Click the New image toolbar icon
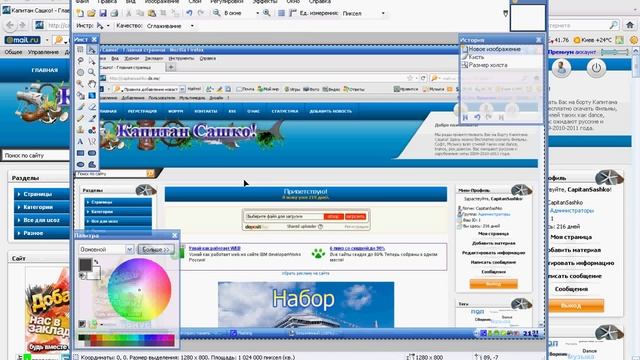Screen dimensions: 640x360 (80, 13)
